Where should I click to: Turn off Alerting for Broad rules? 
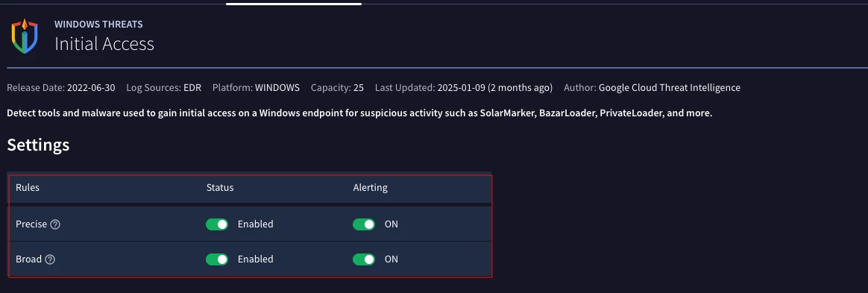pos(364,259)
